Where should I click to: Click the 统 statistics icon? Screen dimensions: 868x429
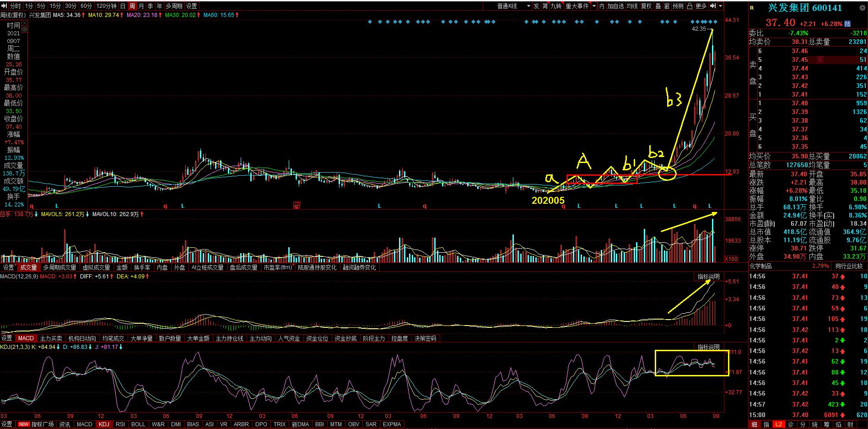point(814,424)
